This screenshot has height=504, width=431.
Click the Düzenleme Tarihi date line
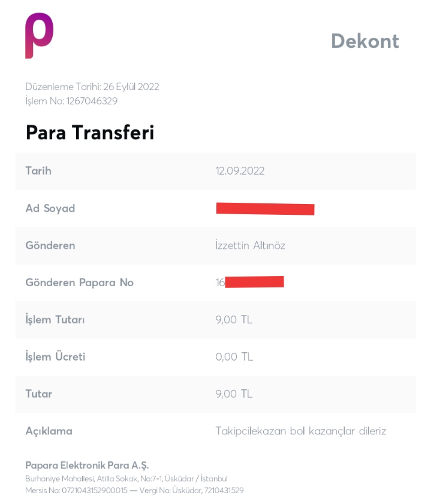[92, 87]
